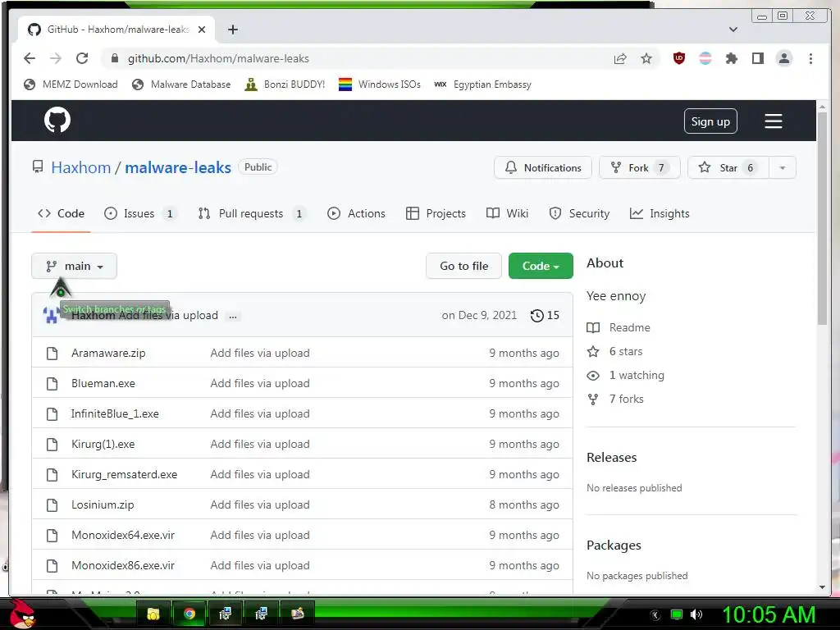Open the Angry Birds start button
Image resolution: width=840 pixels, height=630 pixels.
(x=22, y=614)
